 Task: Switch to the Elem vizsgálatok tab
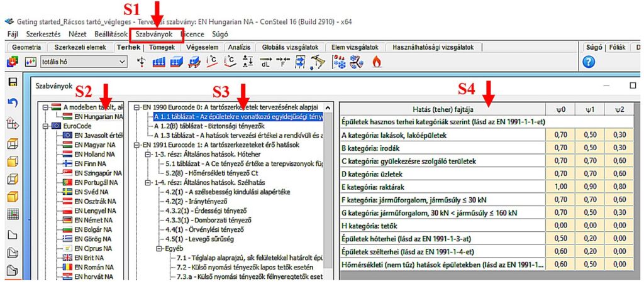click(x=355, y=47)
